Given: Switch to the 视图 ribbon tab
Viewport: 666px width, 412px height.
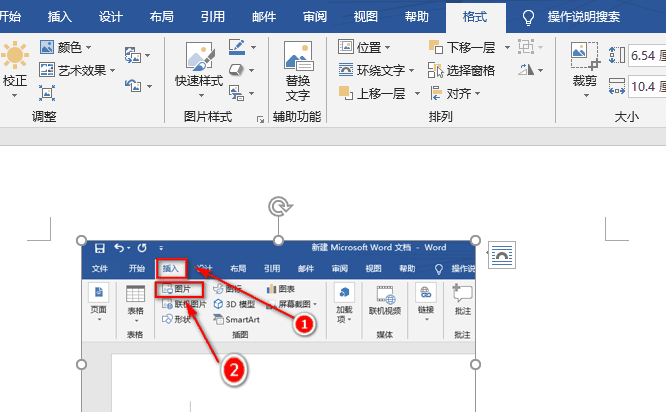Looking at the screenshot, I should click(x=366, y=17).
